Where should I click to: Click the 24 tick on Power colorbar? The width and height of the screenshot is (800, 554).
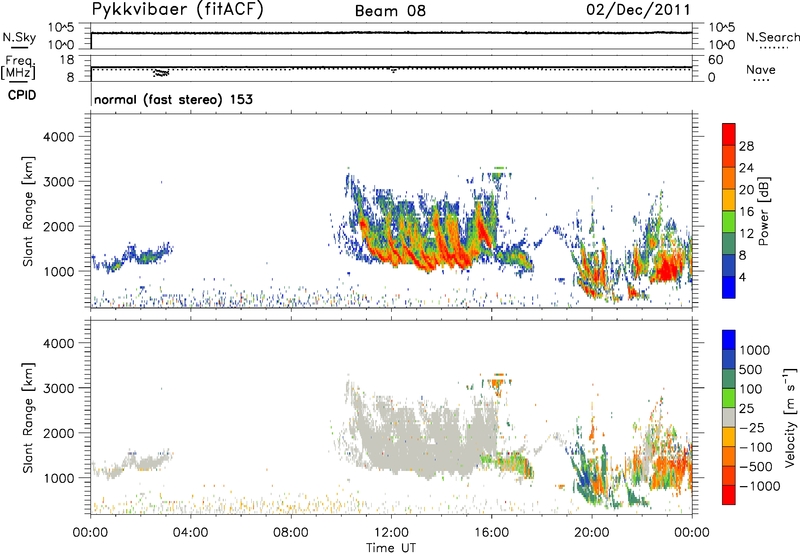pos(746,168)
